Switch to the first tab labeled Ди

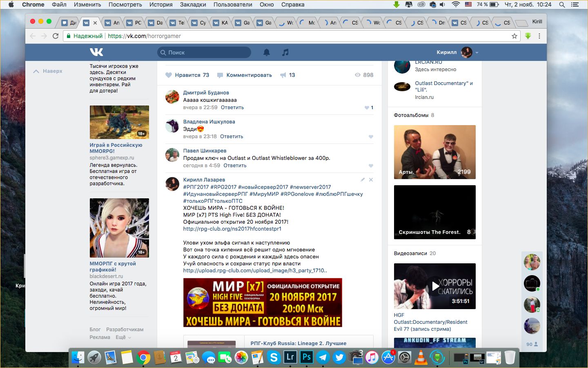tap(69, 22)
